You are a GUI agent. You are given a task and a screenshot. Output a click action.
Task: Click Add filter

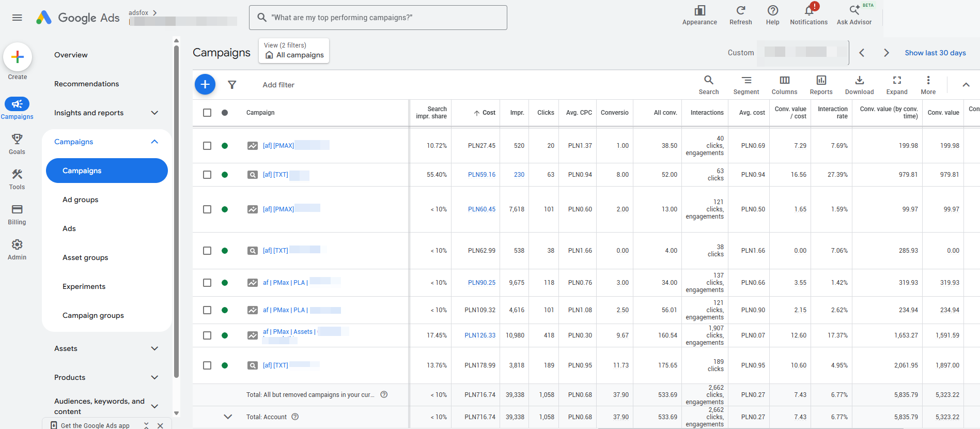[x=278, y=85]
